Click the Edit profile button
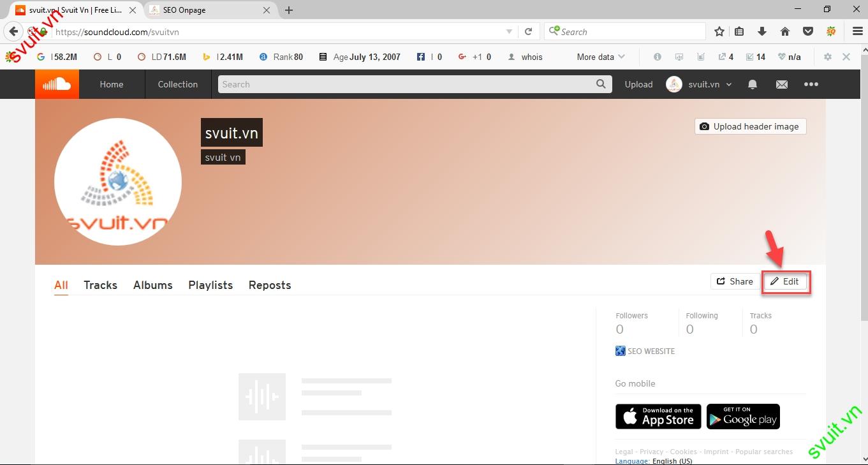Image resolution: width=868 pixels, height=465 pixels. (x=785, y=281)
